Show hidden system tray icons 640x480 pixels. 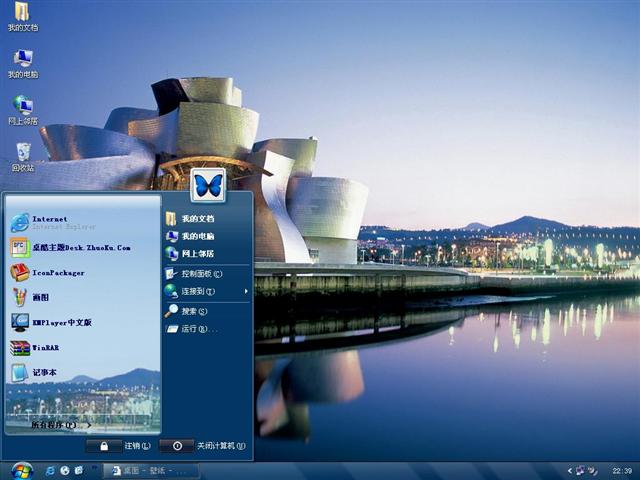[x=568, y=470]
